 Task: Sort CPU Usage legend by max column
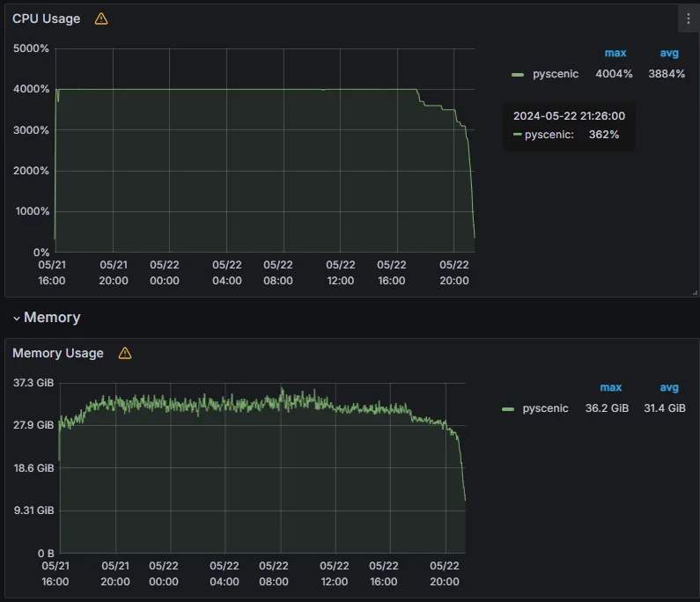pyautogui.click(x=615, y=53)
